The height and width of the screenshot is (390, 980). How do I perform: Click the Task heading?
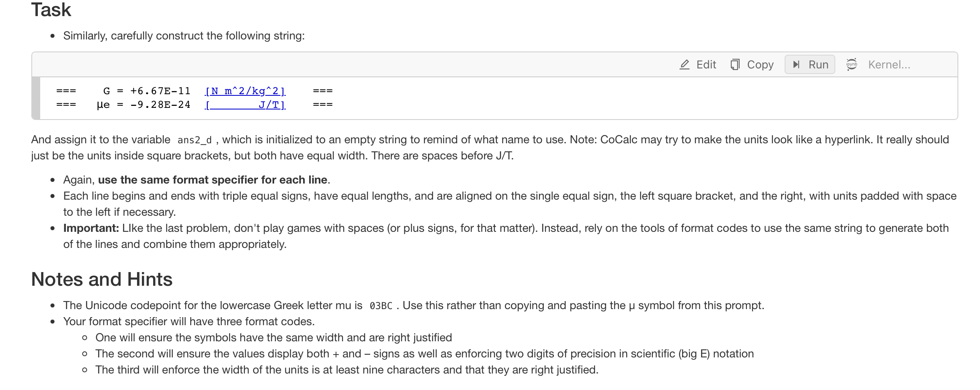[x=51, y=10]
